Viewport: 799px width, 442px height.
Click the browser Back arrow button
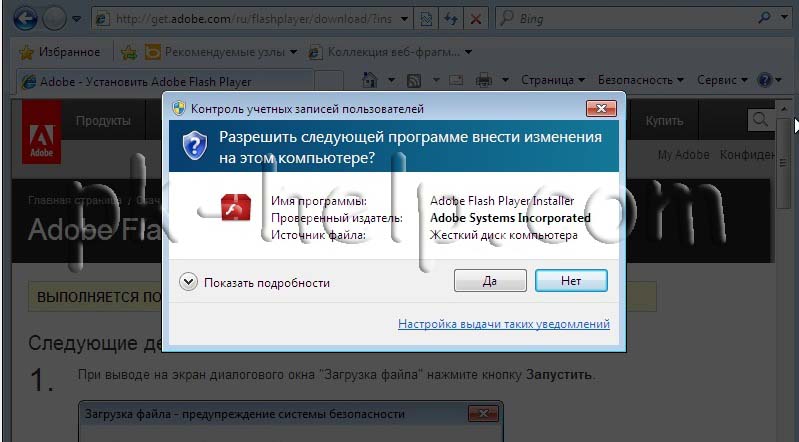(24, 19)
